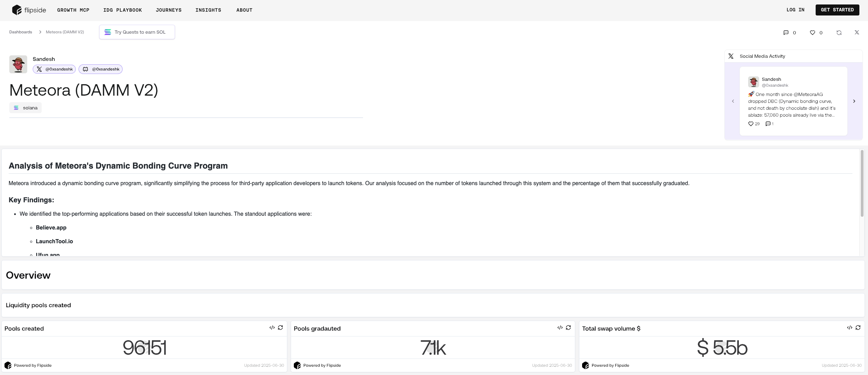
Task: Refresh the entire dashboard
Action: [839, 32]
